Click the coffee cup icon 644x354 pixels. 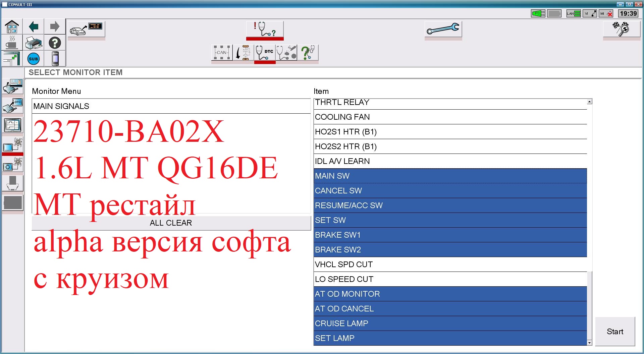pyautogui.click(x=12, y=43)
